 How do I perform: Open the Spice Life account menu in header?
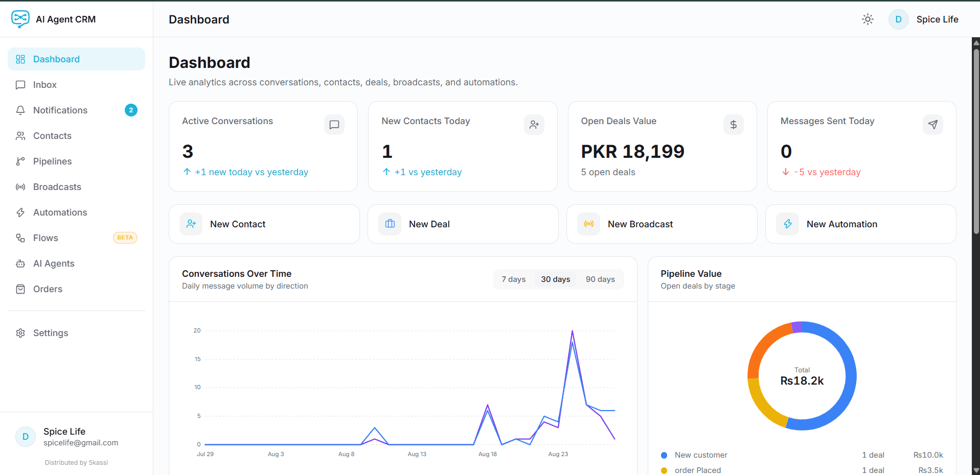[923, 19]
